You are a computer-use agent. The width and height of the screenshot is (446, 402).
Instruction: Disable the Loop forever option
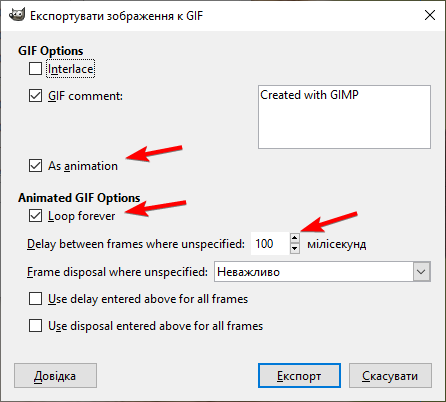(35, 216)
